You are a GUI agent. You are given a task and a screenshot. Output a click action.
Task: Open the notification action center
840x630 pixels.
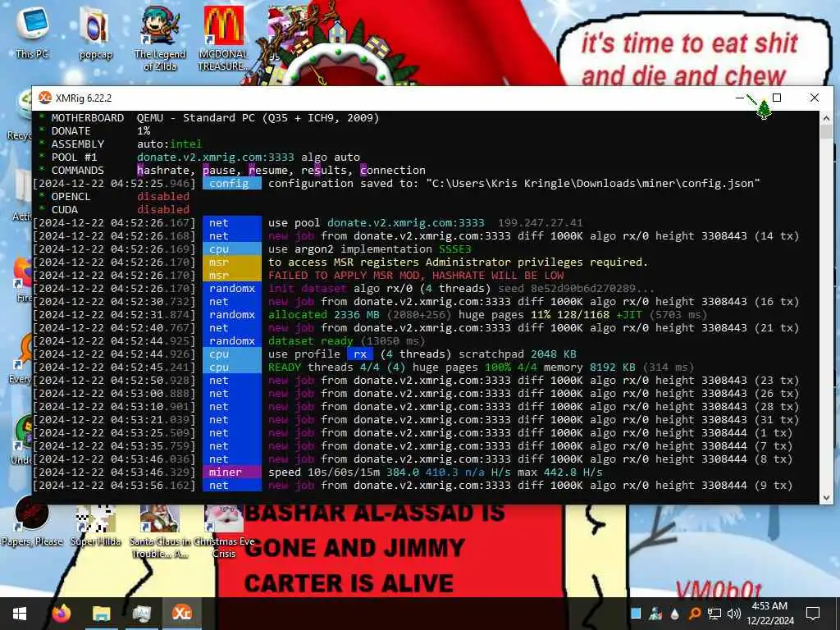pos(813,614)
